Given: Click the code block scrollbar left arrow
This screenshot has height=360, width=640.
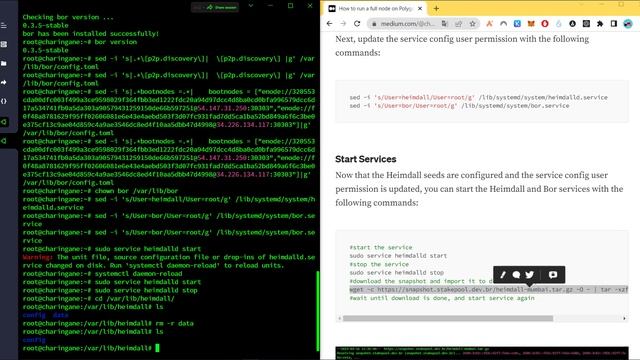Looking at the screenshot, I should (339, 318).
